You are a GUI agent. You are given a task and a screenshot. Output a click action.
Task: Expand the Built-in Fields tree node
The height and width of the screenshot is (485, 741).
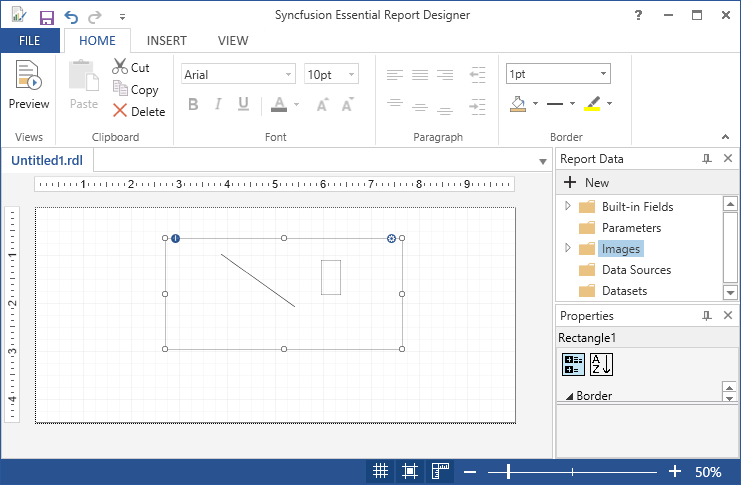point(568,206)
